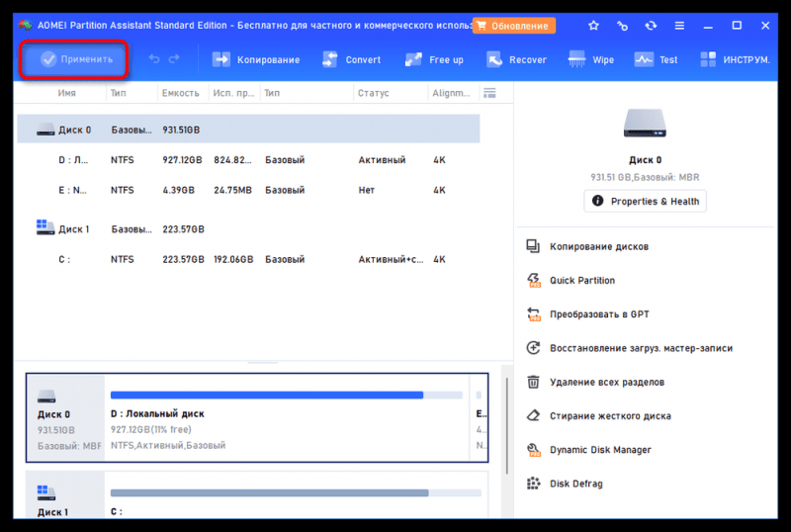Select the E: partition row
Screen dimensions: 791x532
tap(248, 190)
